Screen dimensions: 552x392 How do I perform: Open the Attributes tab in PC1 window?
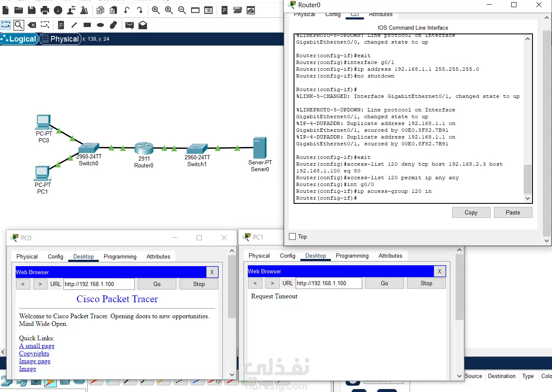(391, 256)
